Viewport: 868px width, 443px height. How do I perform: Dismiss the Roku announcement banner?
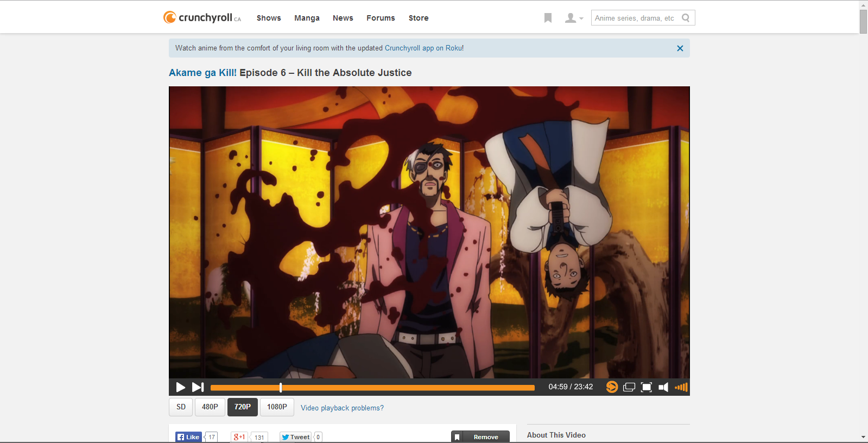(x=680, y=48)
